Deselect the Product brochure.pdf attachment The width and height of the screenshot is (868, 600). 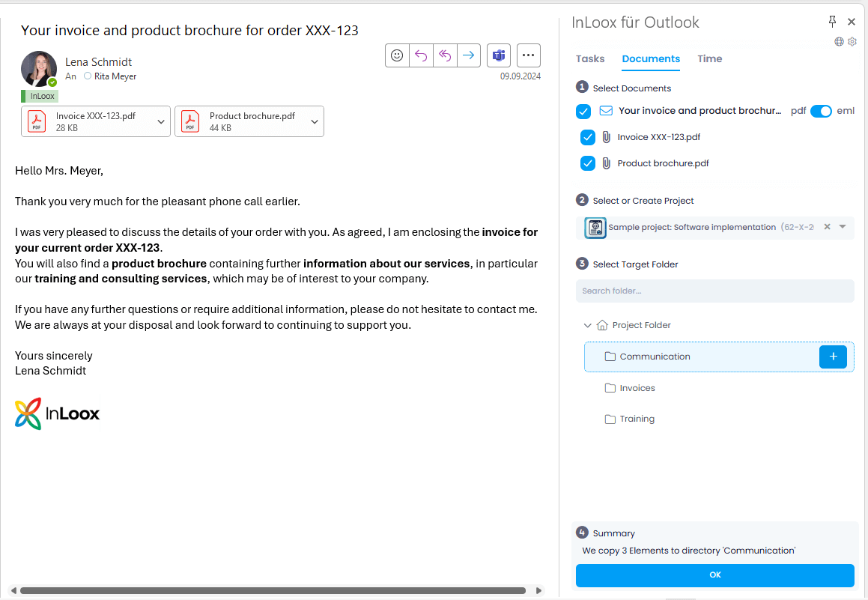[x=588, y=163]
